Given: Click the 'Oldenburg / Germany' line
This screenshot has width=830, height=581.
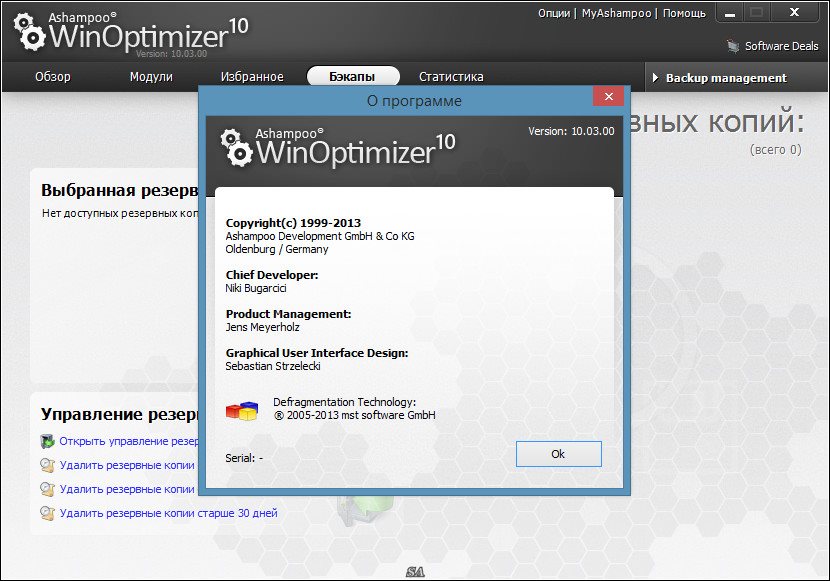Looking at the screenshot, I should [x=277, y=249].
